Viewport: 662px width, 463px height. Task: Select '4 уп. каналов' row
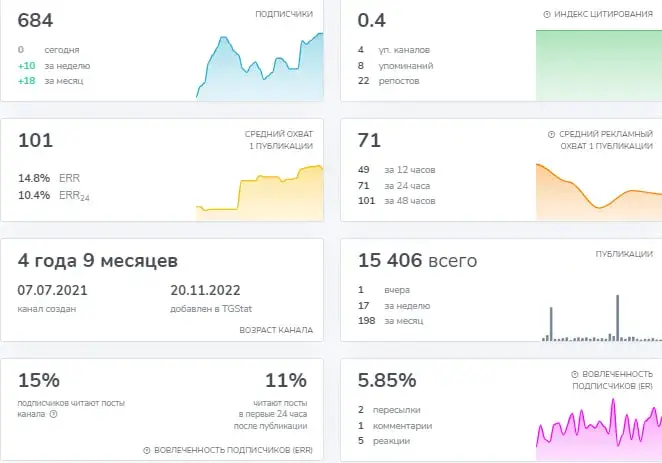(x=394, y=50)
